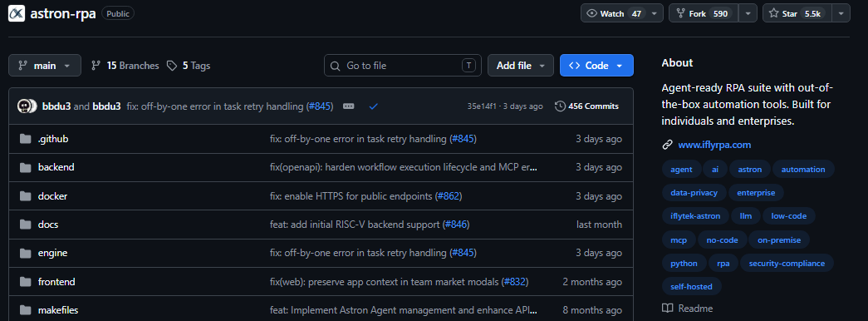The width and height of the screenshot is (868, 321).
Task: Open the .github folder
Action: coord(53,139)
